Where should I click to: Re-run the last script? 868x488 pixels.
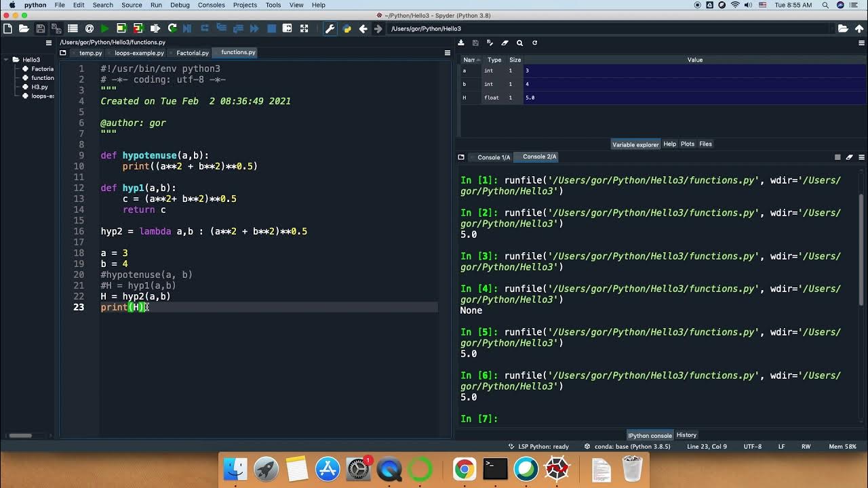[x=172, y=28]
